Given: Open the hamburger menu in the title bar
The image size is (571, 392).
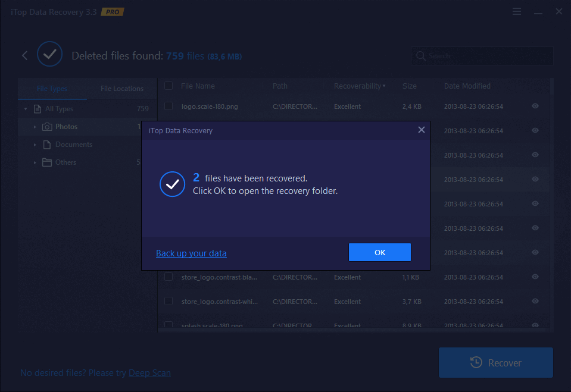Looking at the screenshot, I should [516, 12].
